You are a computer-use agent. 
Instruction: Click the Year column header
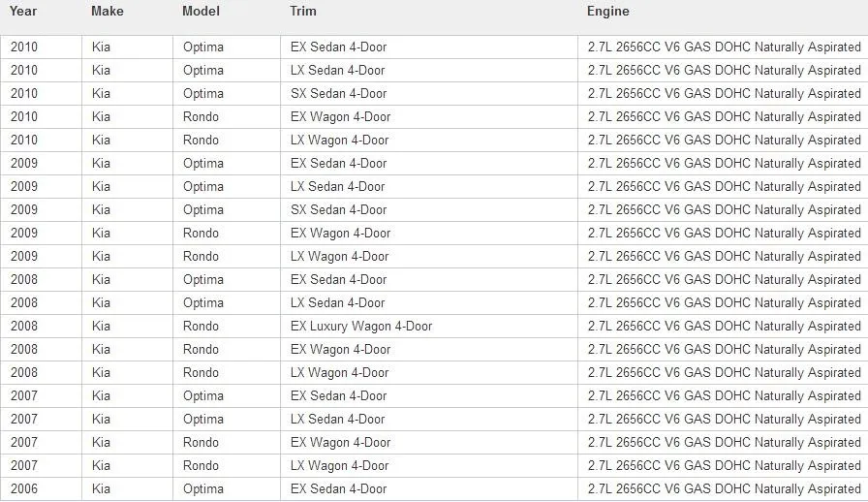click(x=23, y=11)
